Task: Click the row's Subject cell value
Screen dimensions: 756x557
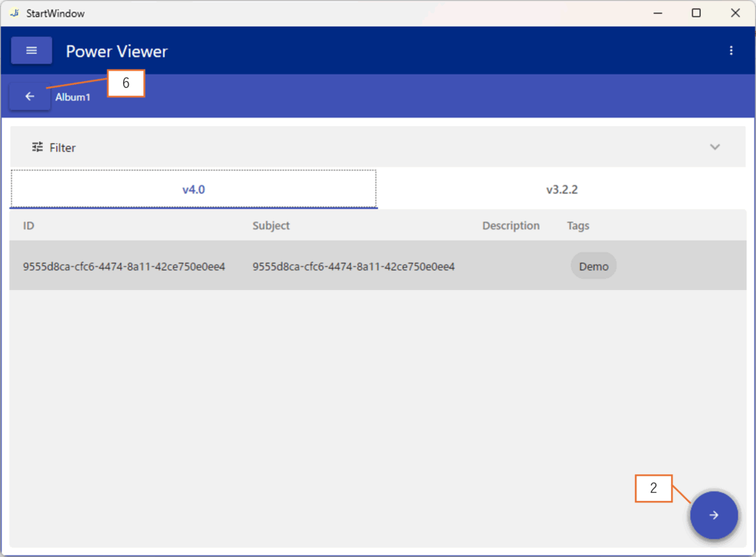Action: pos(353,266)
